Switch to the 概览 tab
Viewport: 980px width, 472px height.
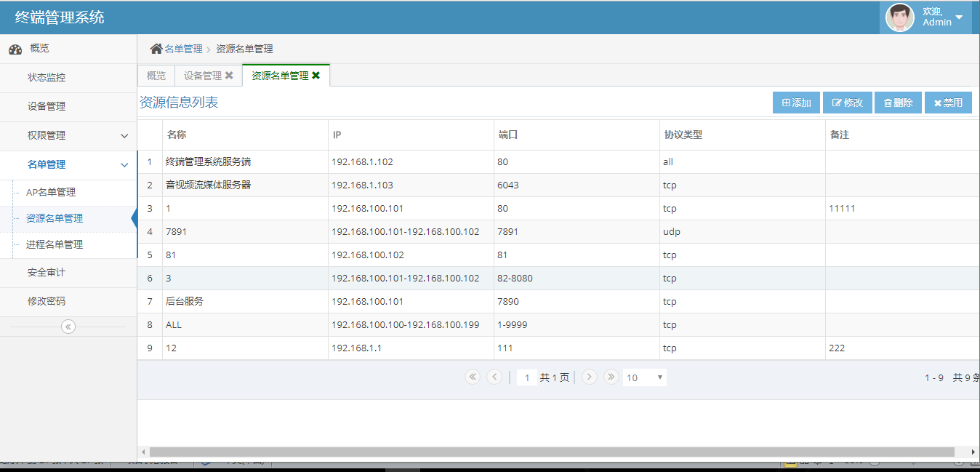[x=156, y=76]
